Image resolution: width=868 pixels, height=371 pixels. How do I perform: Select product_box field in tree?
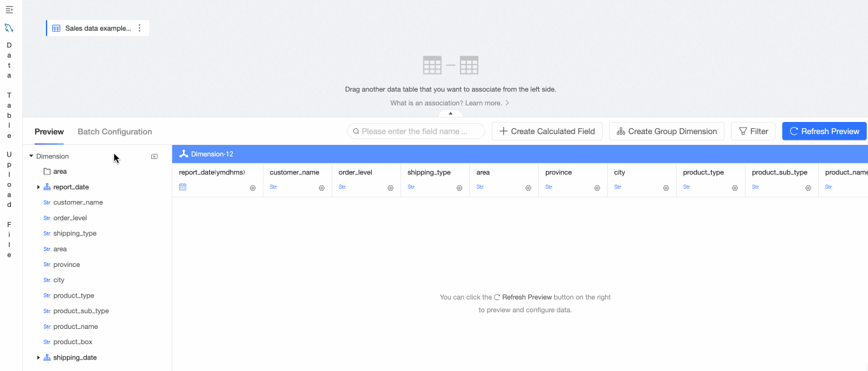[73, 342]
